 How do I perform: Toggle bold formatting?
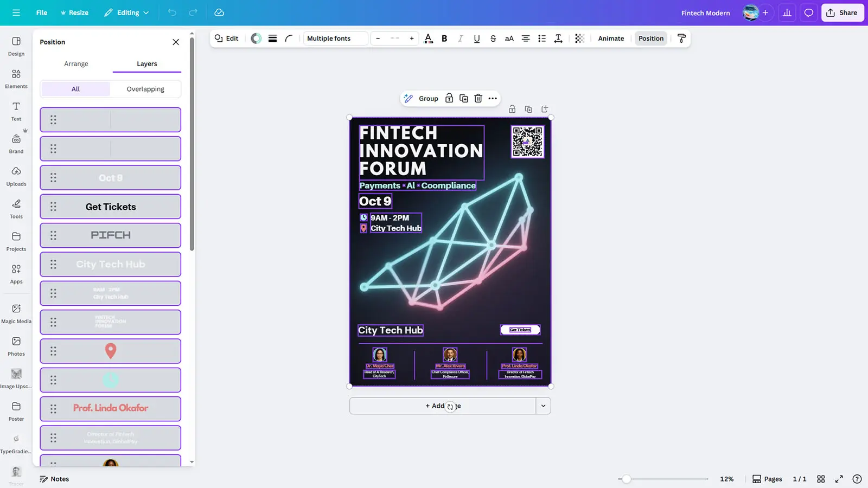click(444, 38)
